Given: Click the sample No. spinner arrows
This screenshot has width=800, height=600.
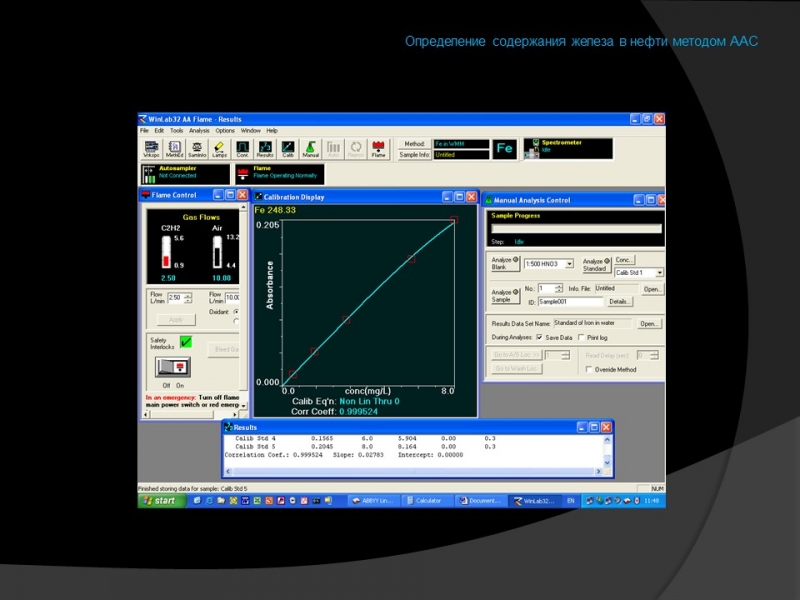Looking at the screenshot, I should tap(559, 289).
